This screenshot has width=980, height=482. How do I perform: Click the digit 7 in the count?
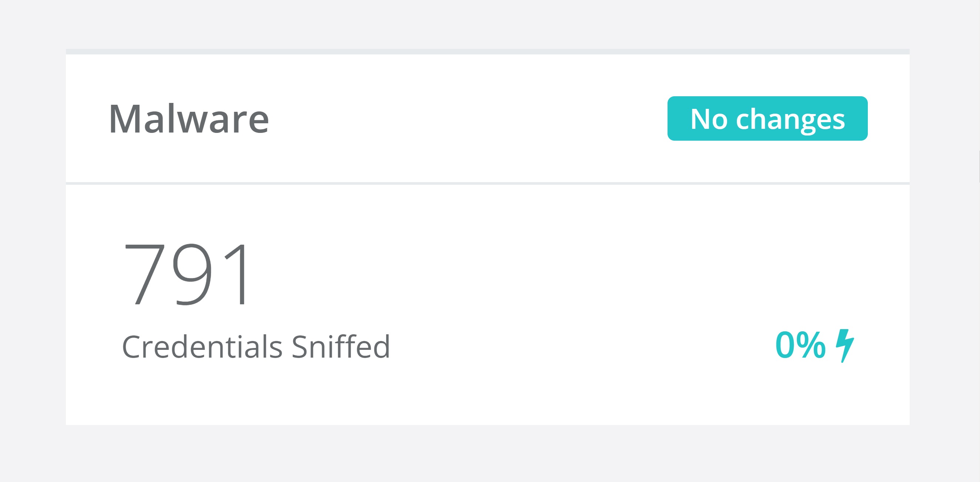[144, 274]
